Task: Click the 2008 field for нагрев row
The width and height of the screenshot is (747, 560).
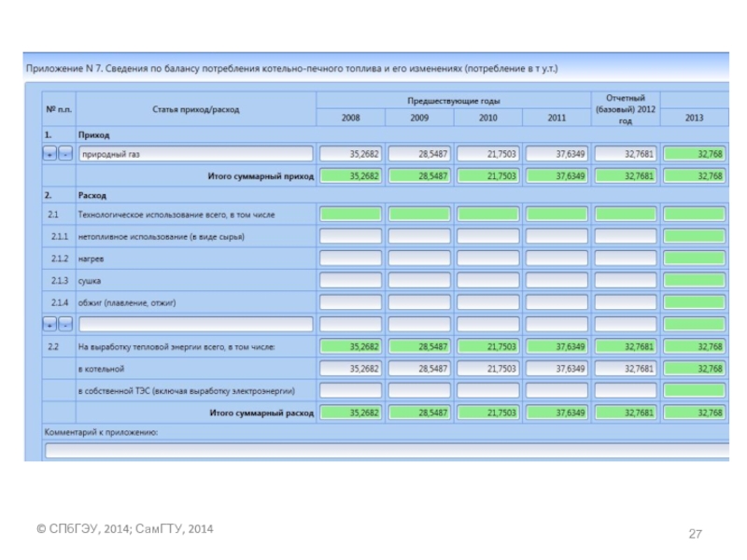Action: [350, 259]
